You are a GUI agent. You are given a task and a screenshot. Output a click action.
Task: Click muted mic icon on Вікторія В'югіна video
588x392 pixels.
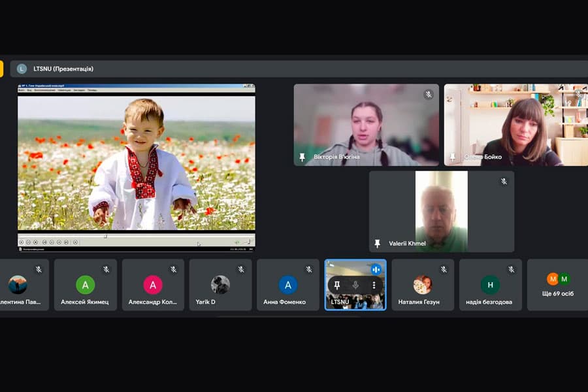point(429,95)
